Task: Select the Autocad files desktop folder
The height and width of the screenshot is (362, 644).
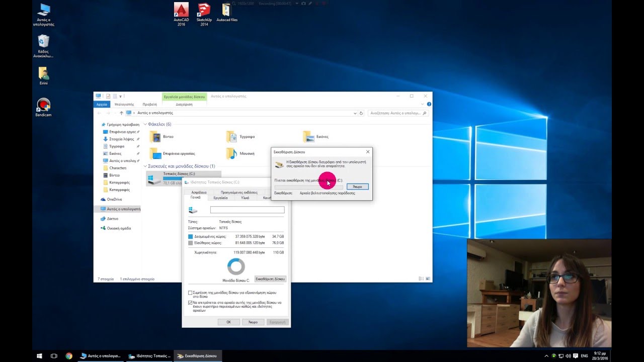Action: pos(227,12)
